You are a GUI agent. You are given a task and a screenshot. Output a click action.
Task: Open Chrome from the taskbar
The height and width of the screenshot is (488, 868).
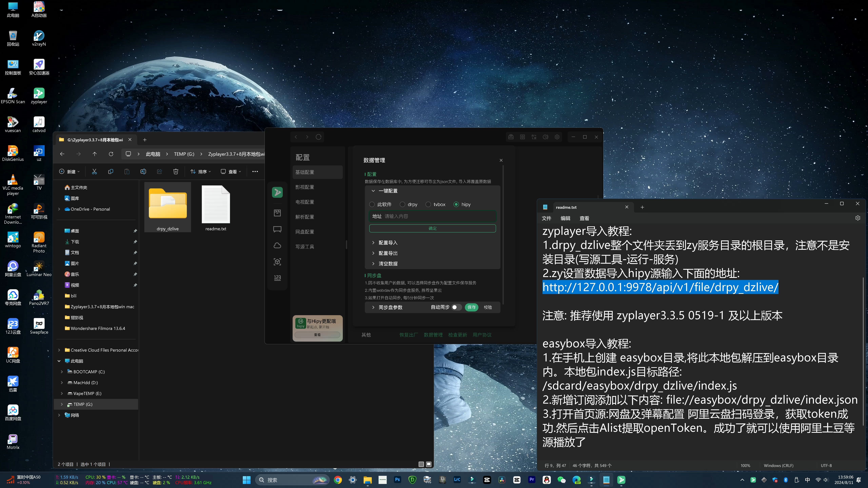coord(338,480)
